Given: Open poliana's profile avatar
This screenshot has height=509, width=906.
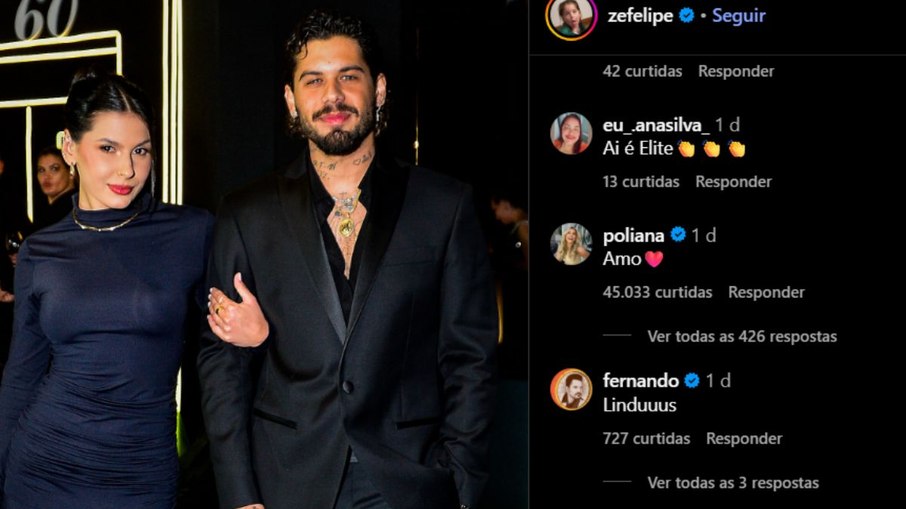Looking at the screenshot, I should 571,244.
